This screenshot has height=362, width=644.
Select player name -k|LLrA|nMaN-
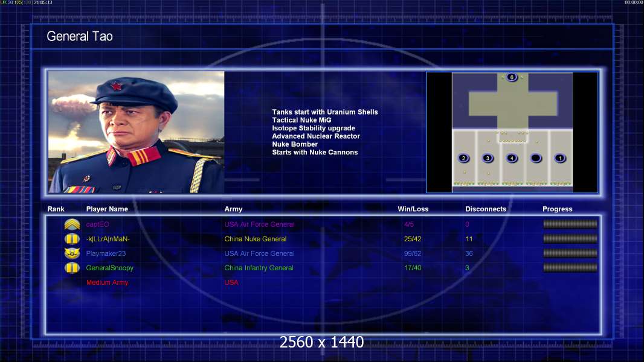tap(108, 239)
